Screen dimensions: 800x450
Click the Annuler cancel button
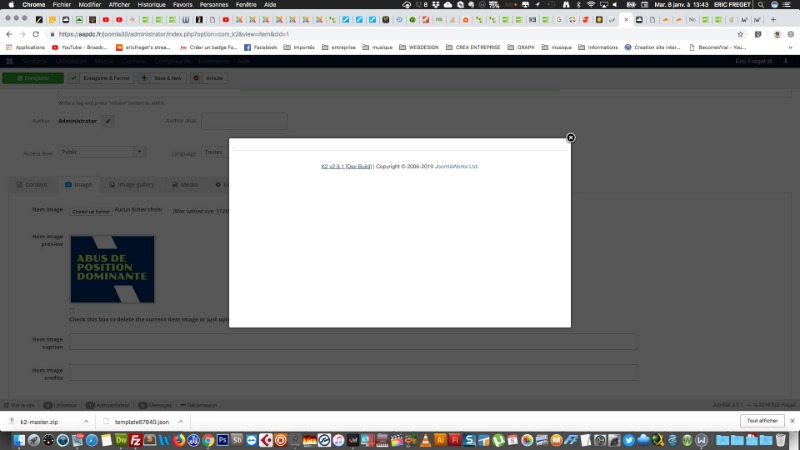tap(209, 78)
